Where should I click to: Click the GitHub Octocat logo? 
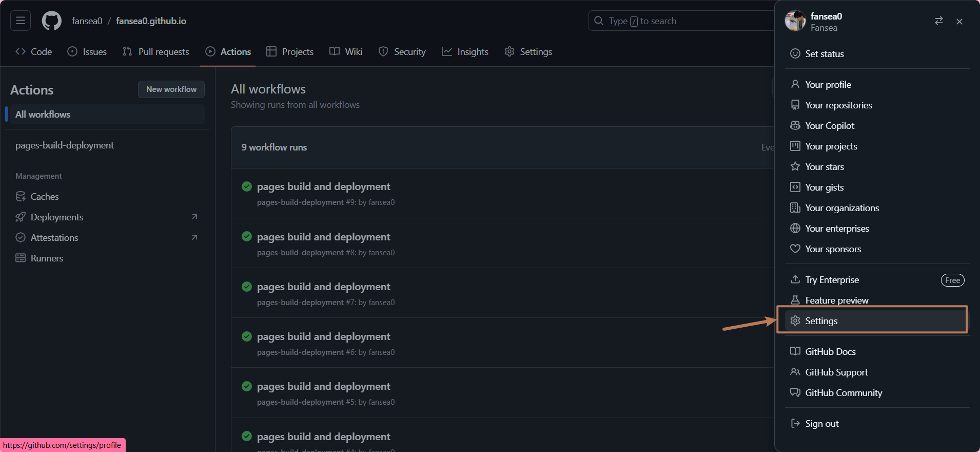[51, 21]
